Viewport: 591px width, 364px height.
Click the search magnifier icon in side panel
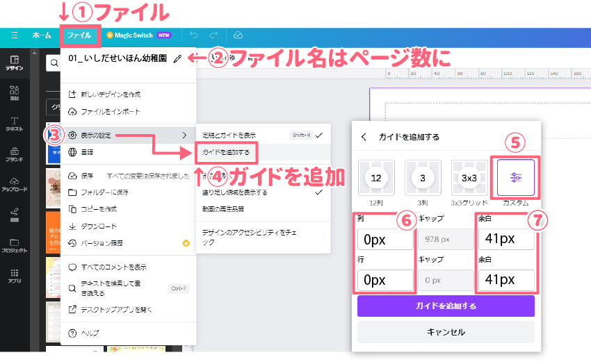pyautogui.click(x=54, y=63)
